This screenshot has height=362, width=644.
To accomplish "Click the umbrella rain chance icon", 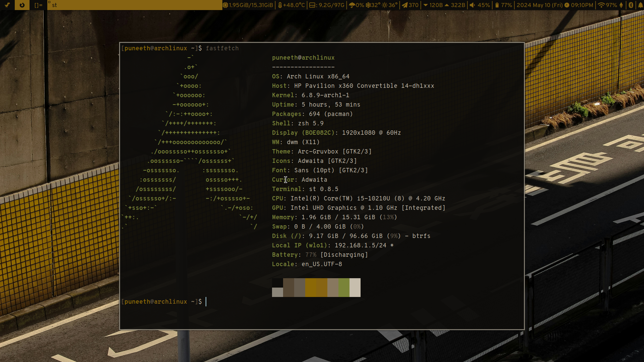I will (352, 5).
